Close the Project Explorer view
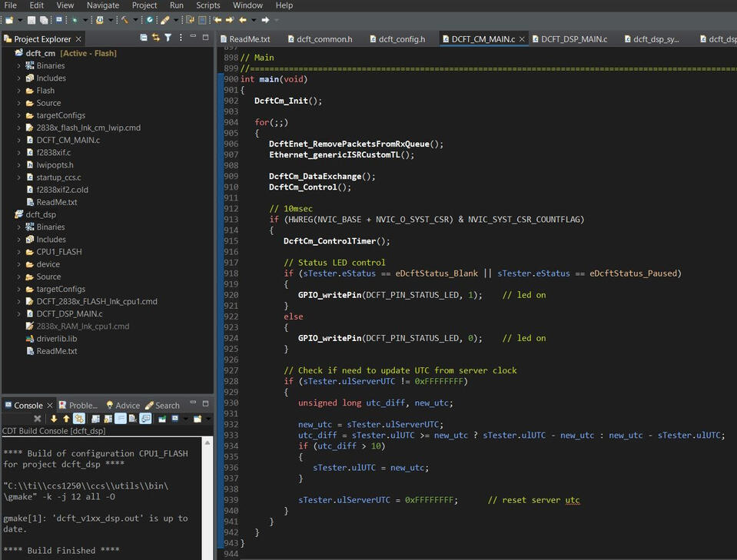 (x=78, y=39)
